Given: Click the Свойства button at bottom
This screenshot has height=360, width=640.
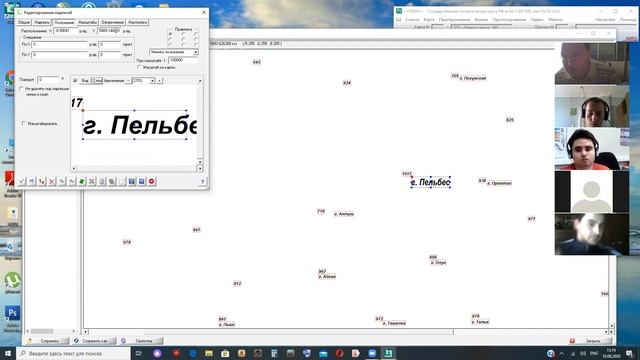Looking at the screenshot, I should 142,341.
